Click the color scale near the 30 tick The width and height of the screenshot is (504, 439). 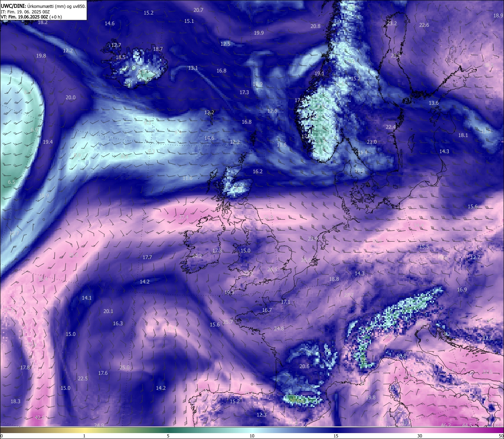(x=420, y=430)
